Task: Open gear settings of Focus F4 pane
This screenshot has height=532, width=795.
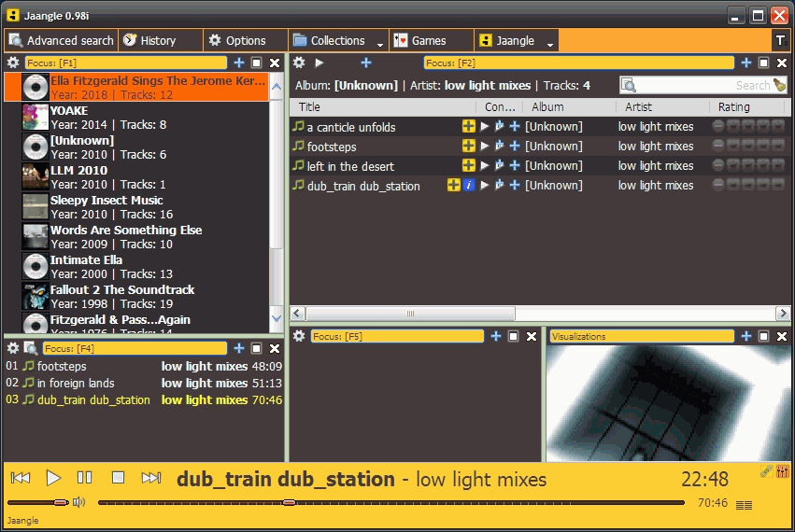Action: pyautogui.click(x=13, y=348)
